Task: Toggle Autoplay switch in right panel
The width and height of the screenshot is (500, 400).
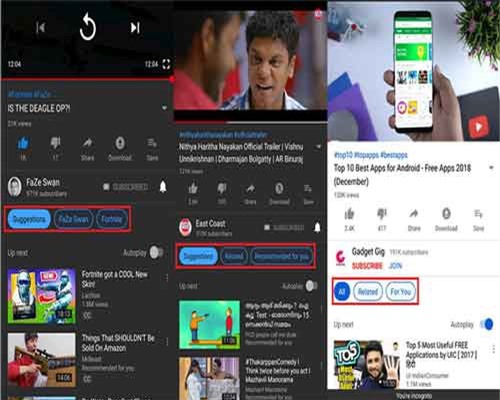Action: pyautogui.click(x=486, y=324)
